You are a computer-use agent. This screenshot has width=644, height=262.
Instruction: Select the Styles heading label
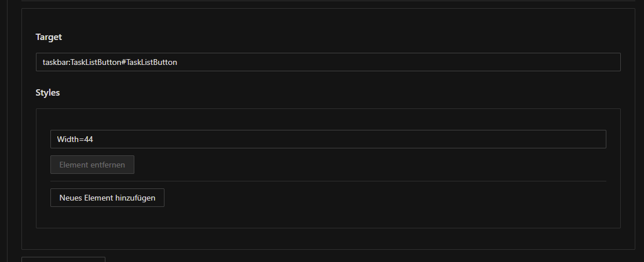tap(47, 93)
